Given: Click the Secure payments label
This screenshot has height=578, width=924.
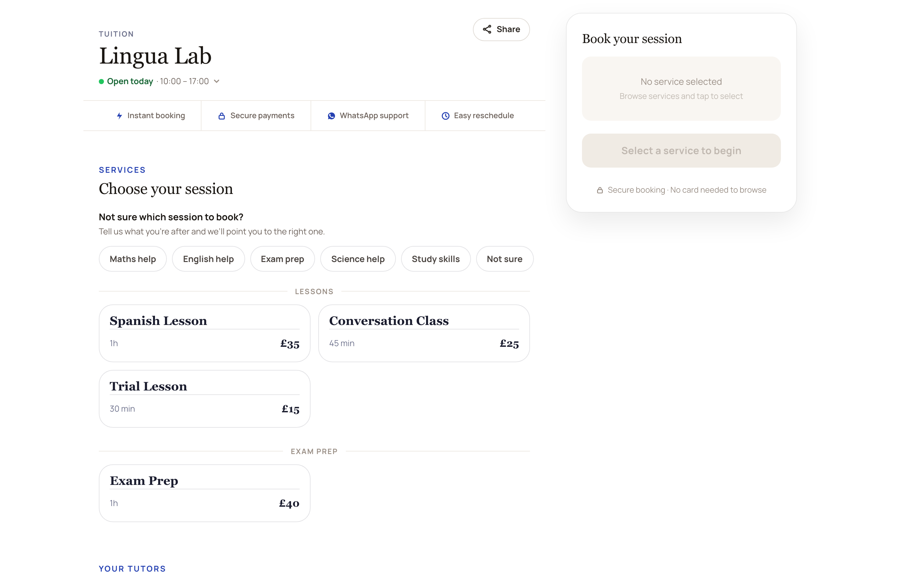Looking at the screenshot, I should (x=262, y=116).
